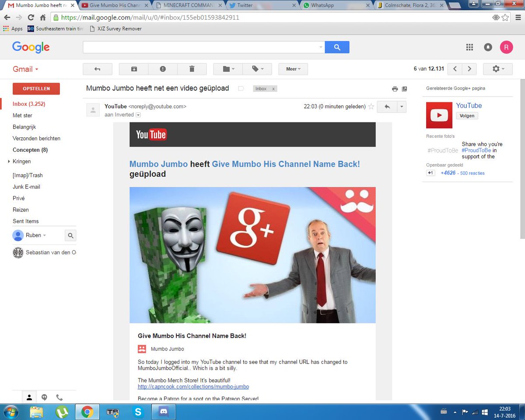Viewport: 525px width, 420px height.
Task: Open Skype from the Windows taskbar
Action: coord(139,412)
